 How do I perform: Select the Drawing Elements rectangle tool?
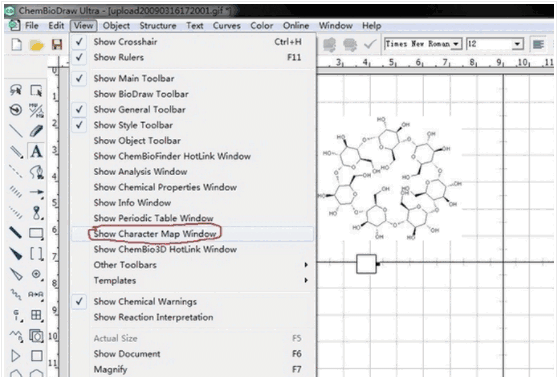click(36, 233)
